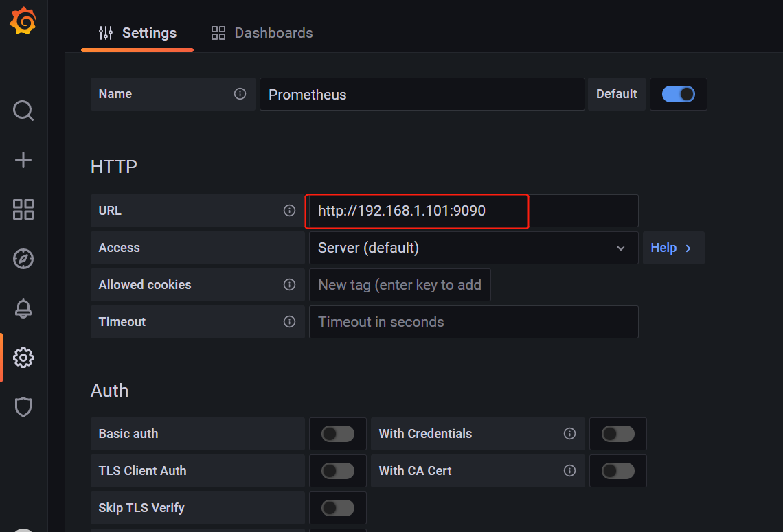Screen dimensions: 783x532
Task: Toggle the Default data source switch
Action: click(678, 94)
